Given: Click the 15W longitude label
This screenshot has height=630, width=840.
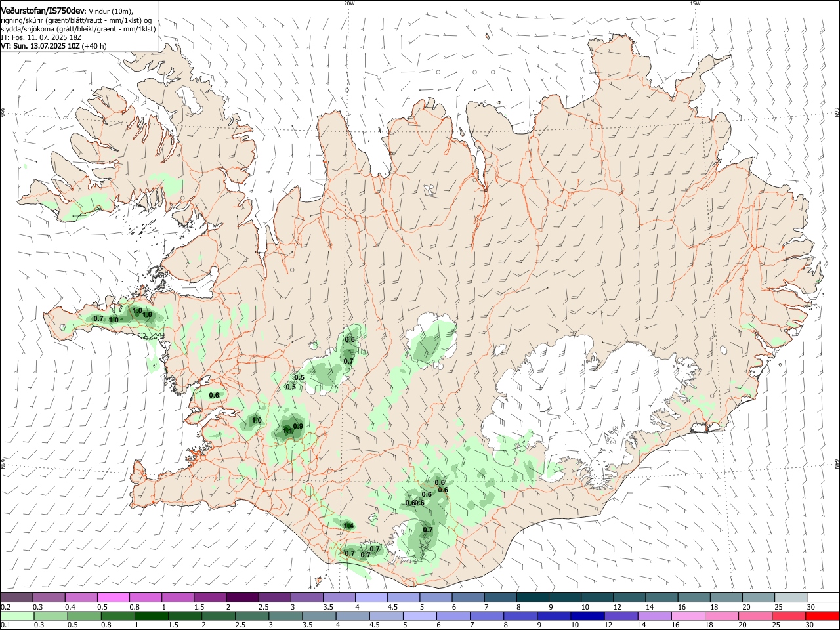Looking at the screenshot, I should coord(695,3).
